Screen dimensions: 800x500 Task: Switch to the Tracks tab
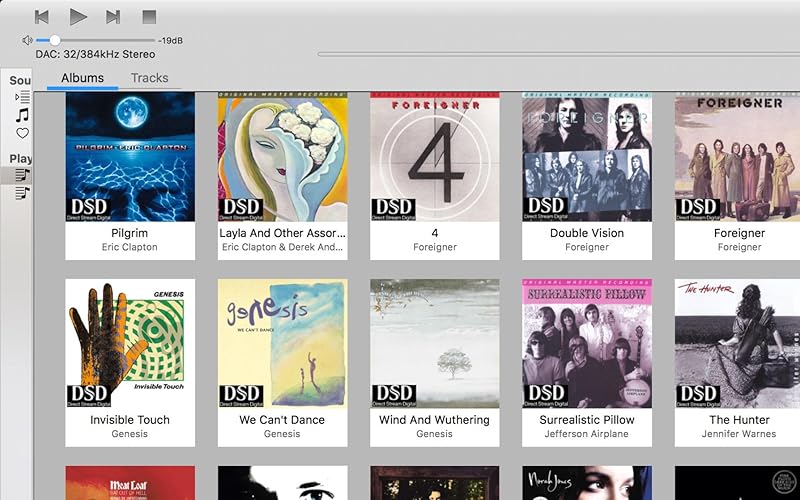(x=149, y=78)
